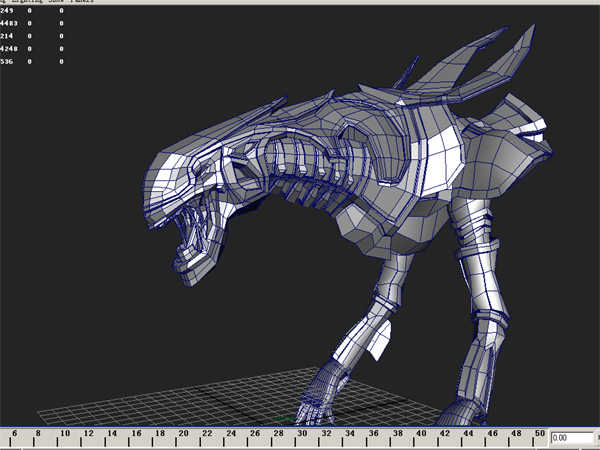Move playhead to frame 42
600x450 pixels.
(x=445, y=433)
